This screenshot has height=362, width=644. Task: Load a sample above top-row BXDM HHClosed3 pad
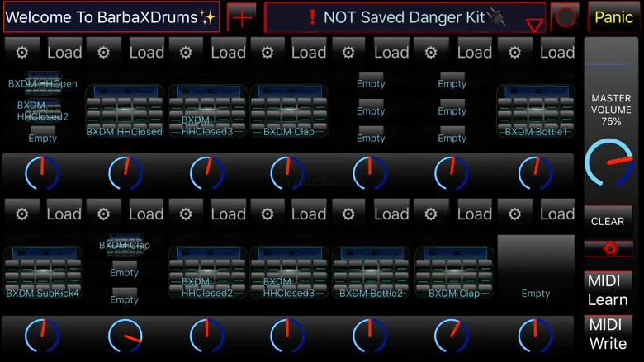(229, 53)
